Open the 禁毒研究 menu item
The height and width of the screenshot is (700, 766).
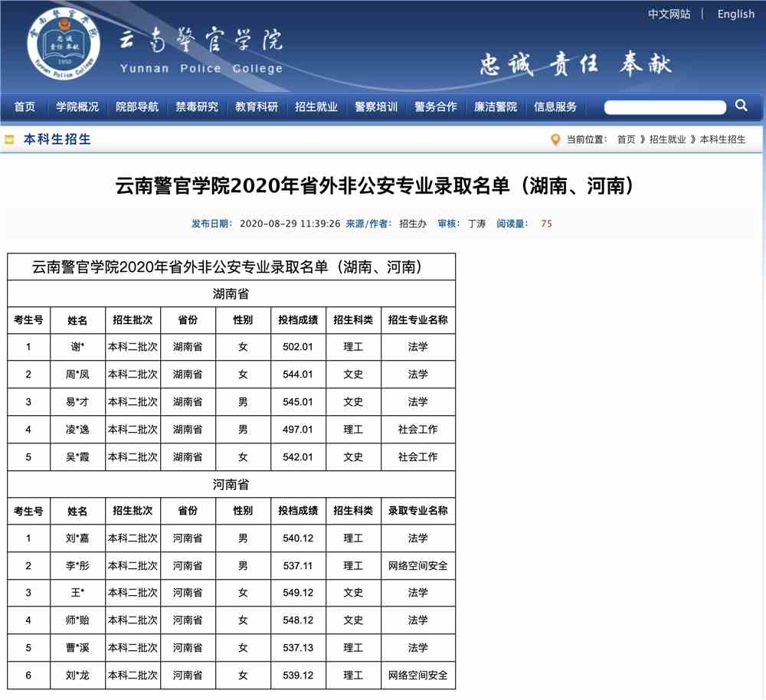tap(197, 106)
